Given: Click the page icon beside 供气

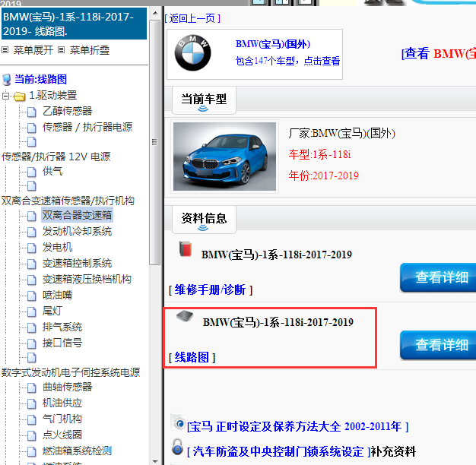Looking at the screenshot, I should [32, 172].
